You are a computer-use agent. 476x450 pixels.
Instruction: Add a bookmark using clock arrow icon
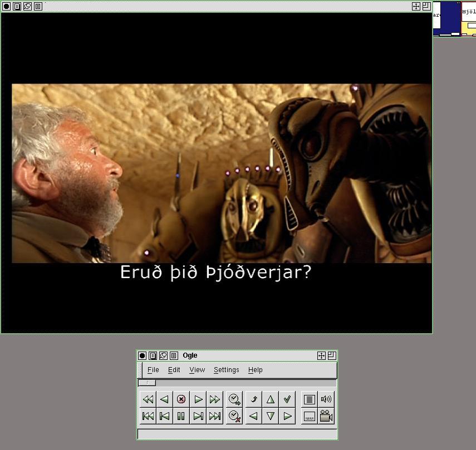pyautogui.click(x=234, y=399)
